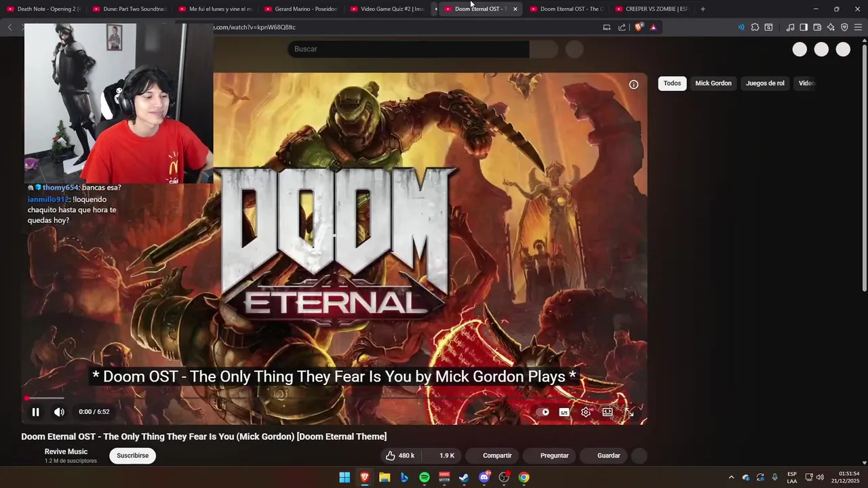Open the Brave Rewards triangle icon
This screenshot has width=868, height=488.
(653, 27)
